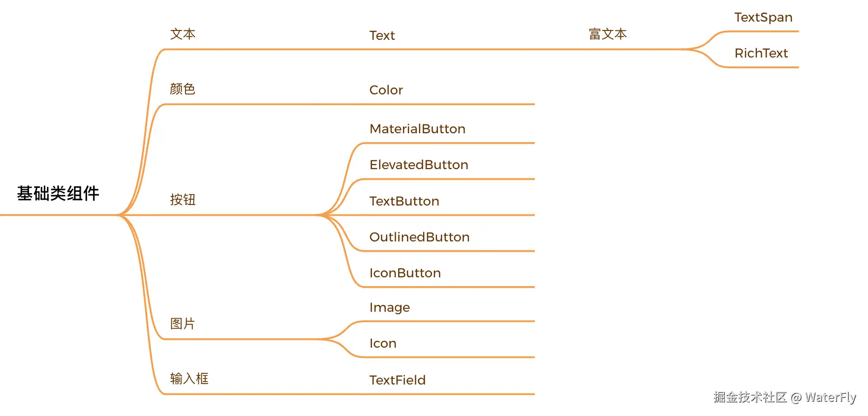This screenshot has width=868, height=416.
Task: Click the IconButton node
Action: 405,273
